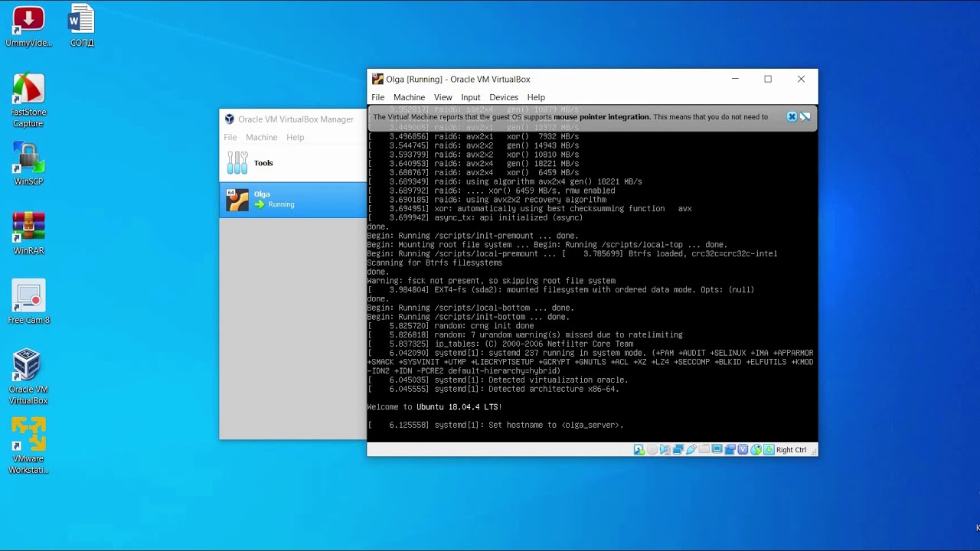Click the display status icon

[717, 449]
